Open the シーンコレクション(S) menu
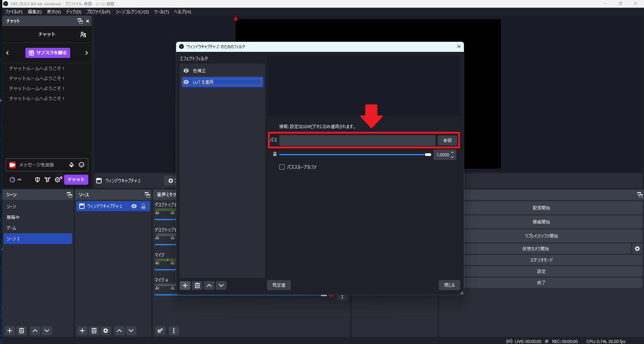Screen dimensions: 644x344 pos(132,12)
